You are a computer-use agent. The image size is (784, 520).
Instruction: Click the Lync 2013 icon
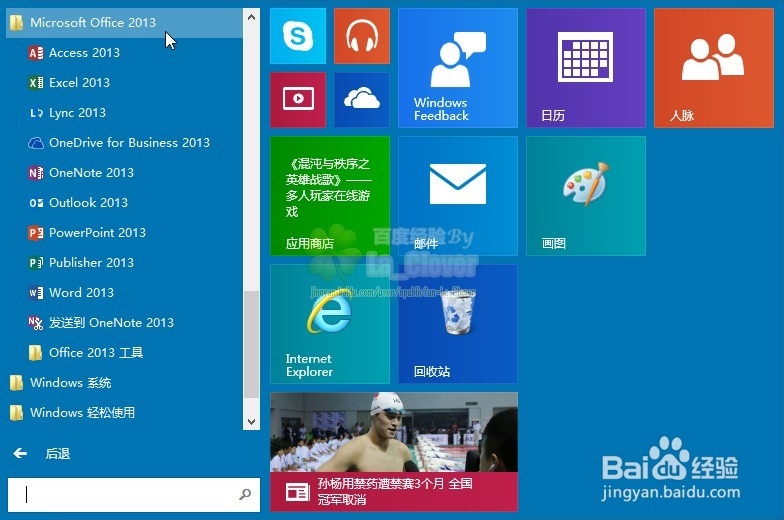[36, 112]
